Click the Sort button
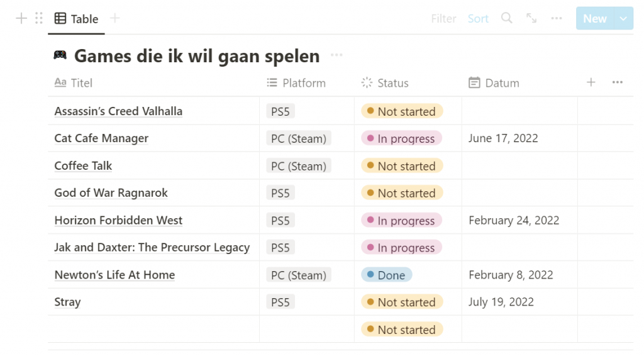Screen dimensions: 644x356 click(478, 18)
